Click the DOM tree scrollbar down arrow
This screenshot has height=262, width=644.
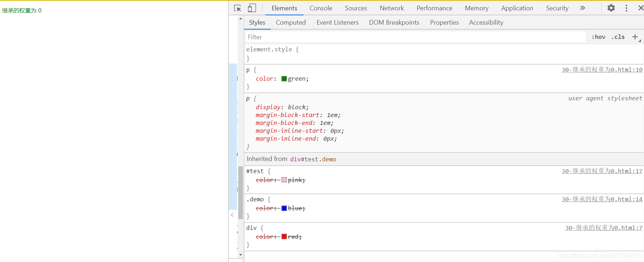[x=240, y=255]
